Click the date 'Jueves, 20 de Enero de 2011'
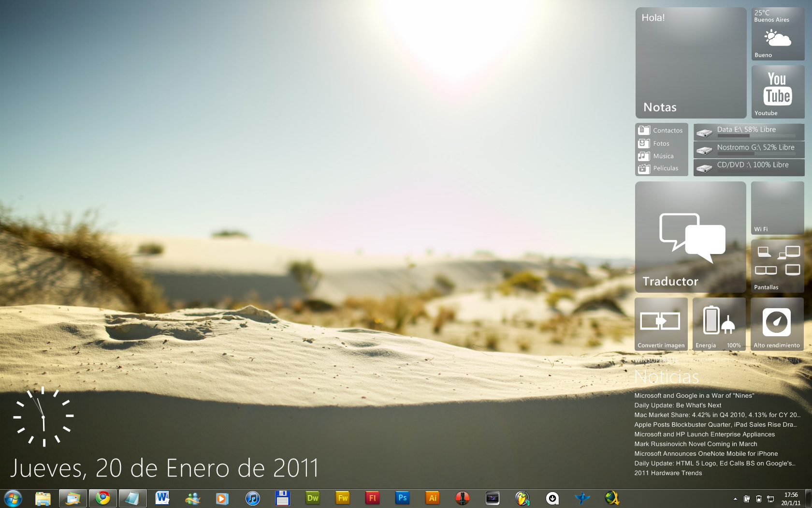 point(165,468)
